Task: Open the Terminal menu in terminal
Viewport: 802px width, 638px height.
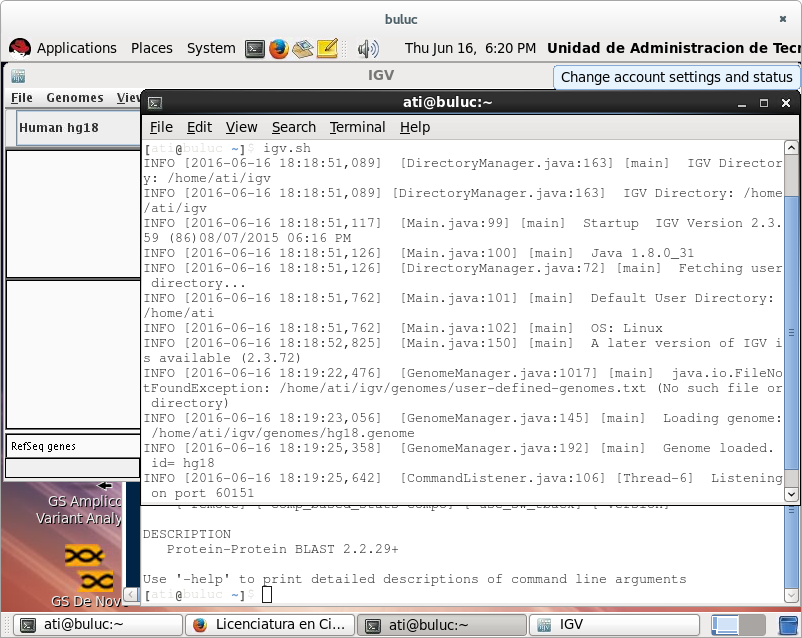Action: pos(357,127)
